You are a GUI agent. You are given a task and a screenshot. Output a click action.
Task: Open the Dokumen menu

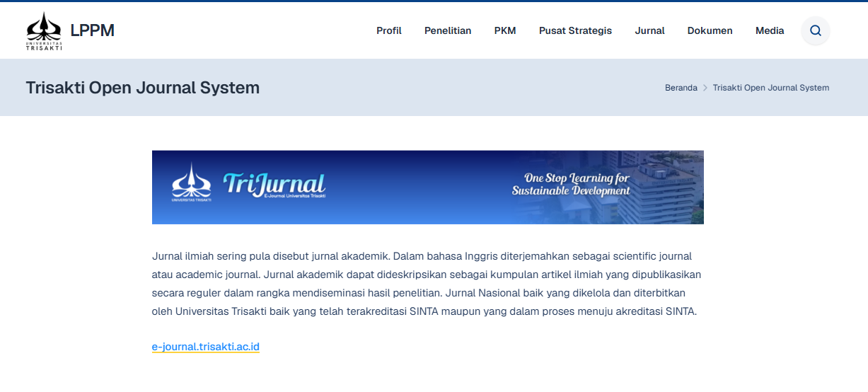[710, 30]
